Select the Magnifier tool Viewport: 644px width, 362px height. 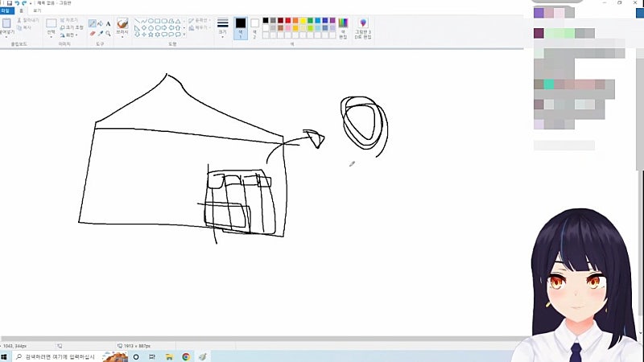108,33
